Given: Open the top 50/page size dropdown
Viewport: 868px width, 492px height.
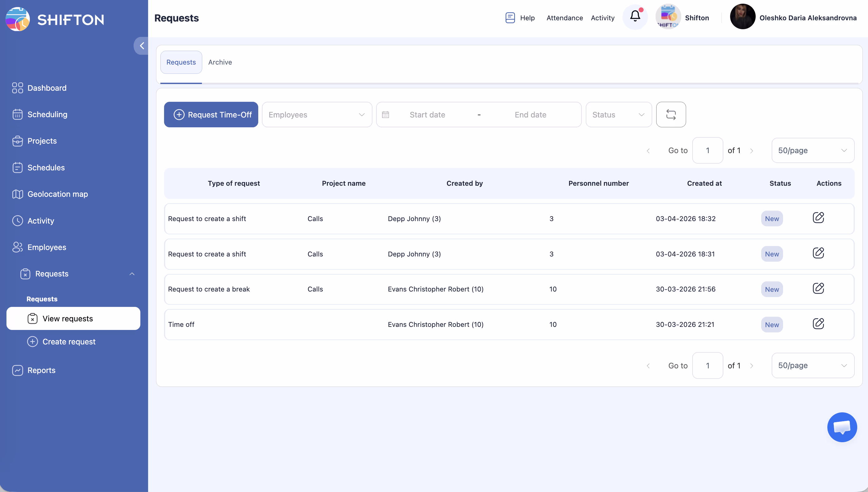Looking at the screenshot, I should (812, 150).
